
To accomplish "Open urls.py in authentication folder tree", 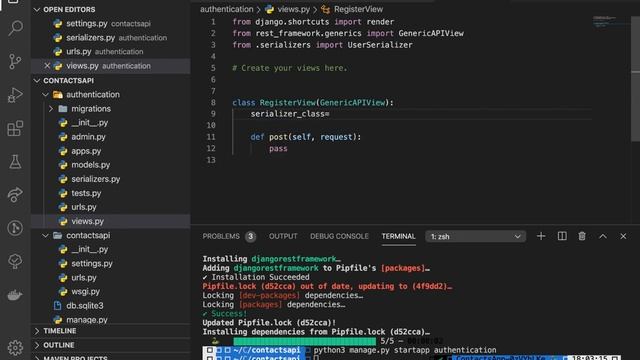I will click(110, 207).
